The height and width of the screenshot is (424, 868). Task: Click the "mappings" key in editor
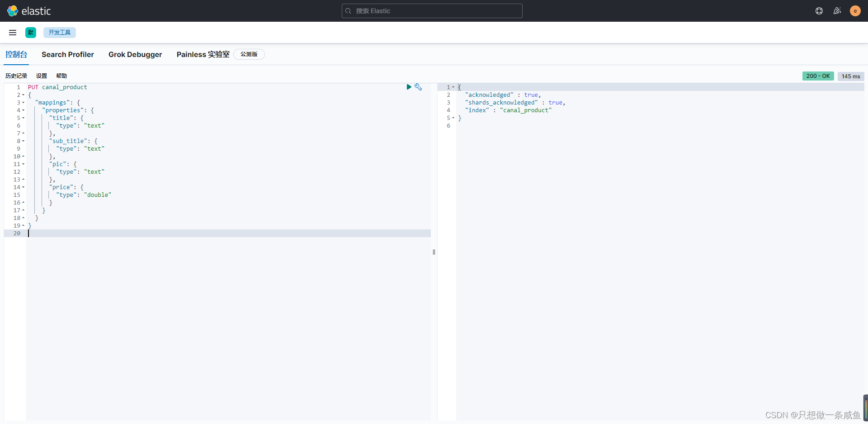52,103
